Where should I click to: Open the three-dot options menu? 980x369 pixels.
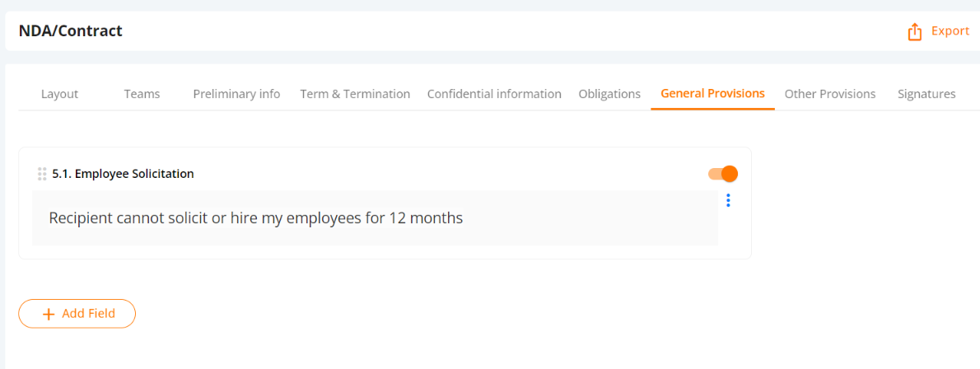click(x=728, y=200)
